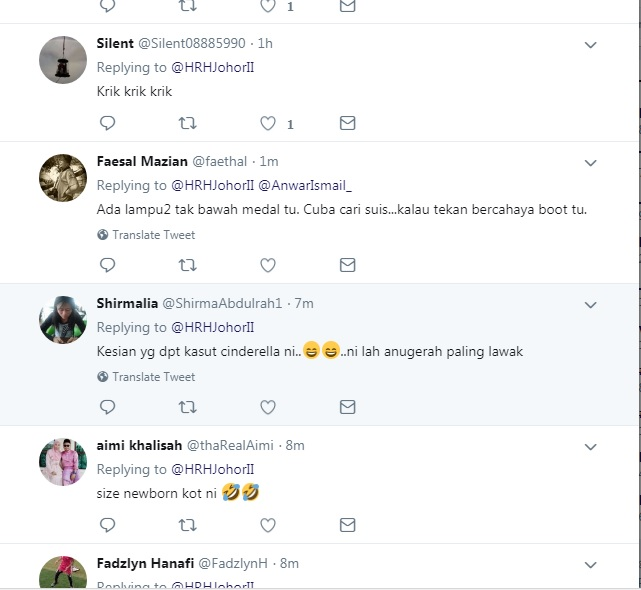Click Translate Tweet under Shirmalia's reply
Screen dimensions: 641x590
(x=153, y=377)
